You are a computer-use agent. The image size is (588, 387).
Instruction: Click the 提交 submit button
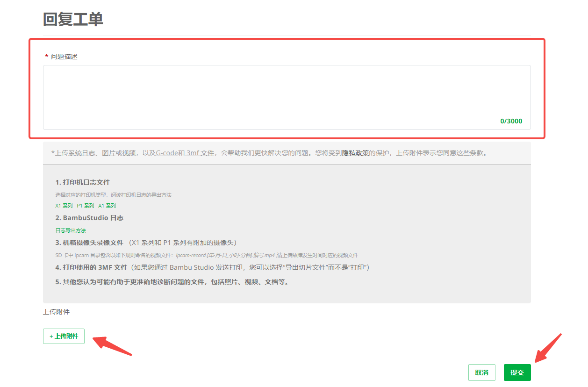coord(517,373)
